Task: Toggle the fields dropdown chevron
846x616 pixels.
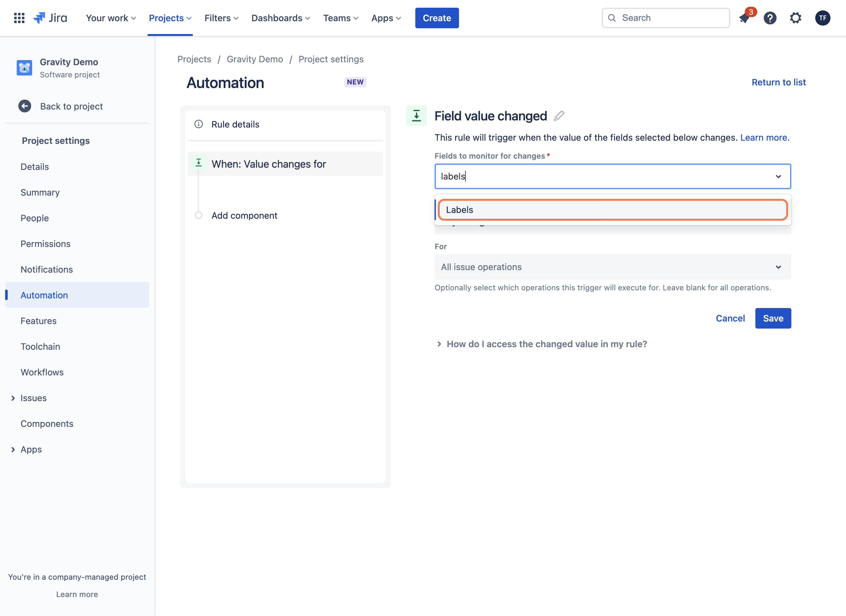Action: pyautogui.click(x=778, y=176)
